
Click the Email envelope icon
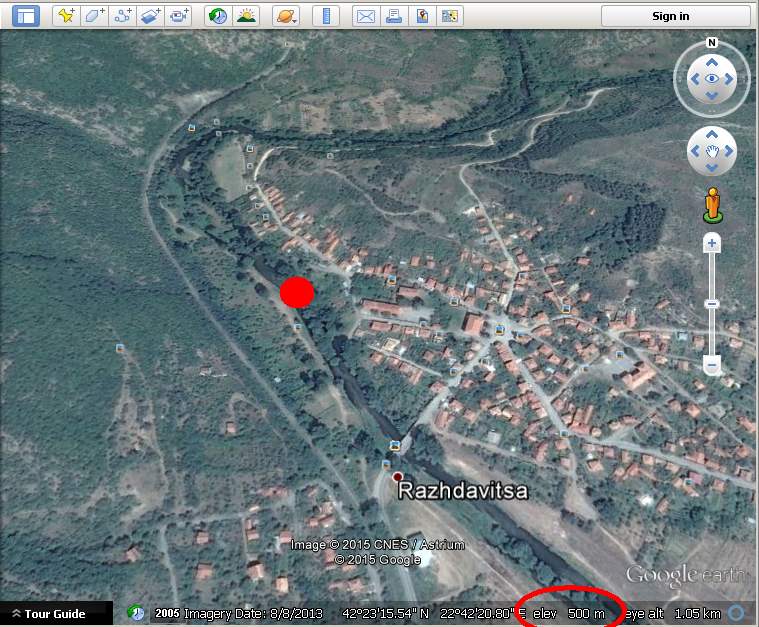pos(366,16)
